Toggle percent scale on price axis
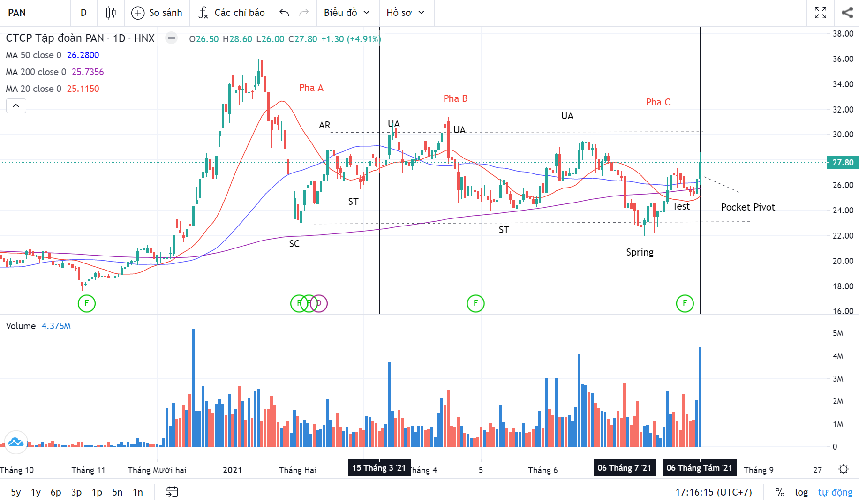The width and height of the screenshot is (859, 504). (779, 492)
